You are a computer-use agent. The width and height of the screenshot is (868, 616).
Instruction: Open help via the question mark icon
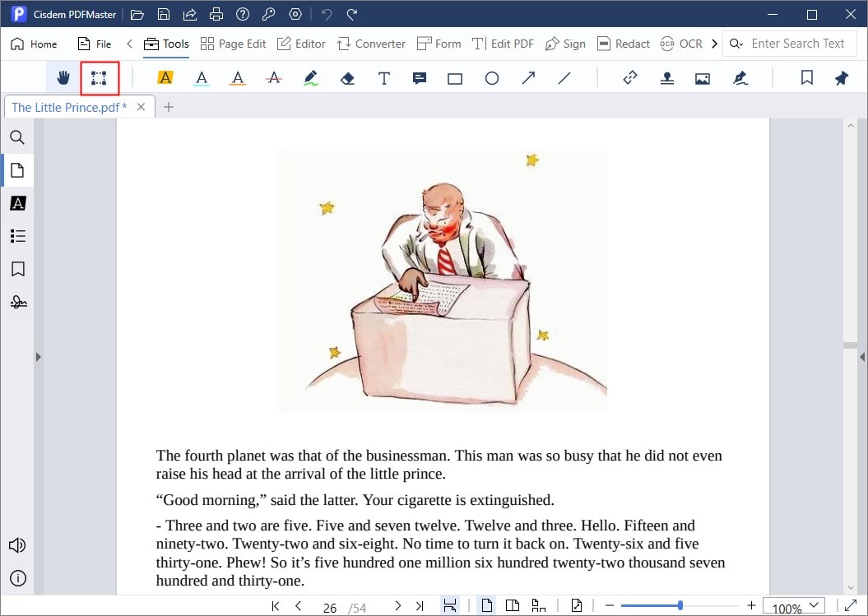(243, 14)
